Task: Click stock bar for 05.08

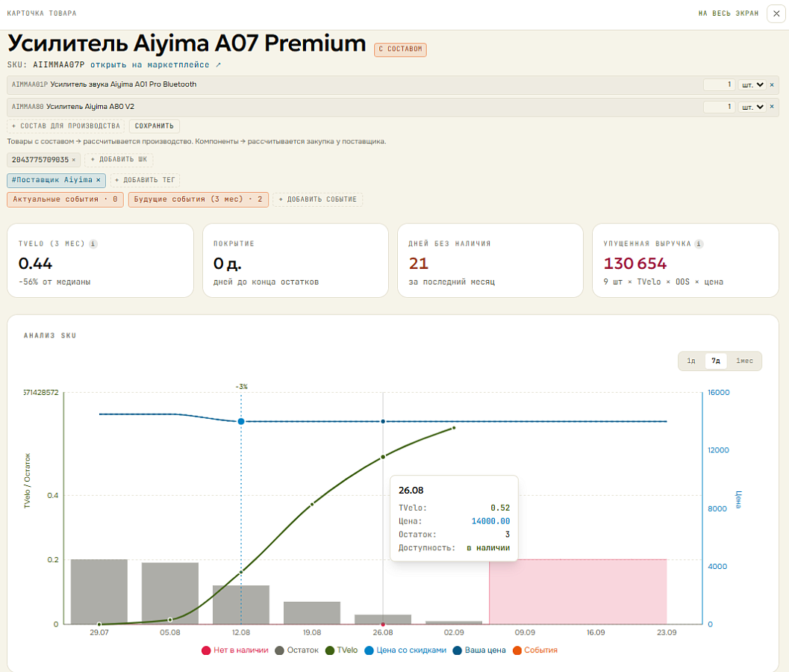Action: 170,594
